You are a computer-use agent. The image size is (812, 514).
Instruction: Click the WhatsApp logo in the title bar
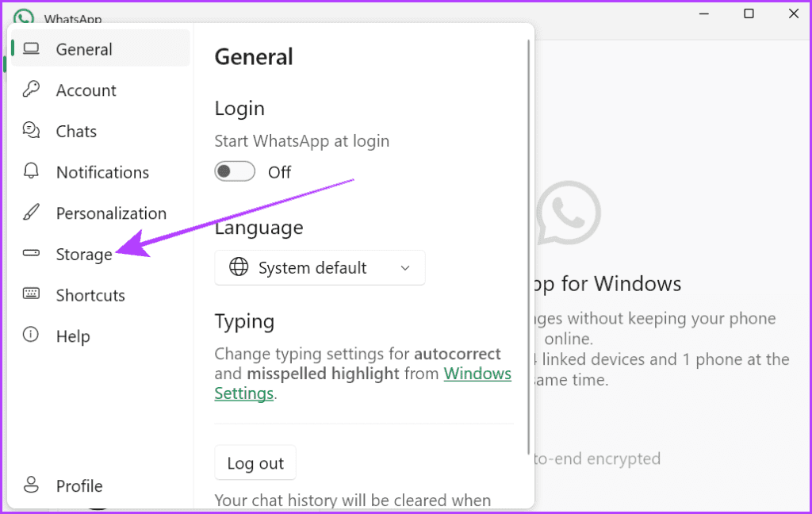coord(23,14)
